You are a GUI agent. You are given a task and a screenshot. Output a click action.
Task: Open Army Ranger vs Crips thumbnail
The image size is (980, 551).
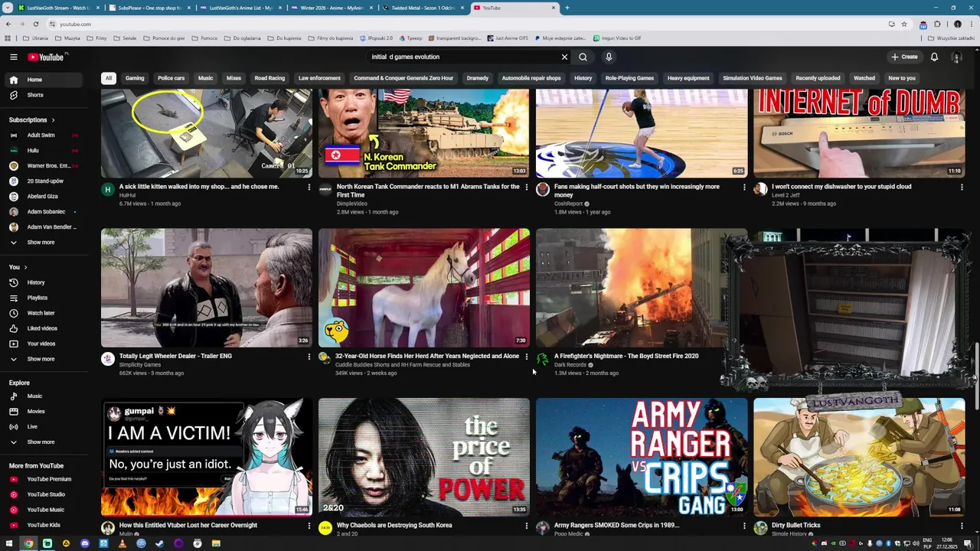coord(642,457)
